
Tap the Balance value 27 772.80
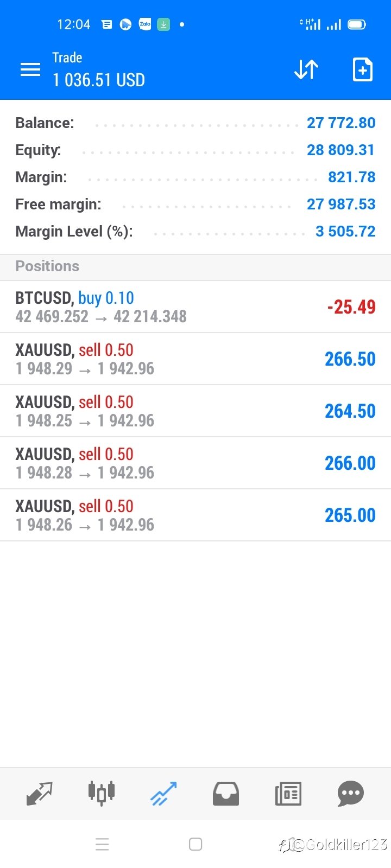pyautogui.click(x=341, y=123)
